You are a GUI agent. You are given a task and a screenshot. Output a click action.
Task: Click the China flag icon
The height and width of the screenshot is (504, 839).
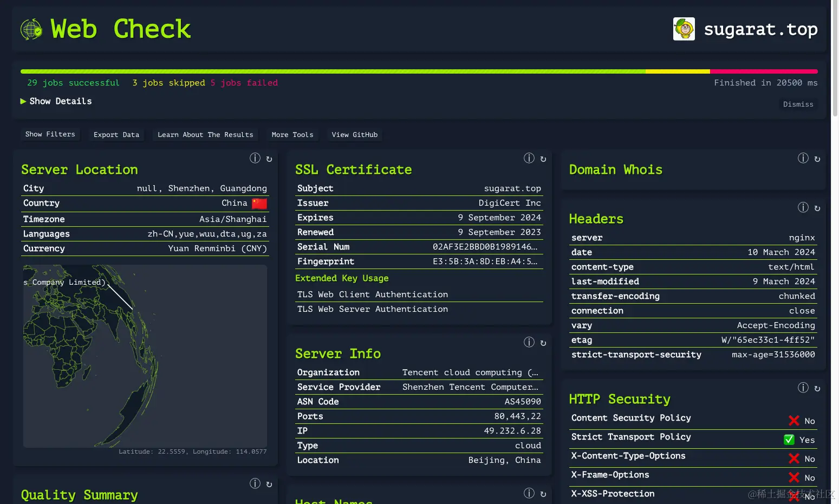(259, 204)
